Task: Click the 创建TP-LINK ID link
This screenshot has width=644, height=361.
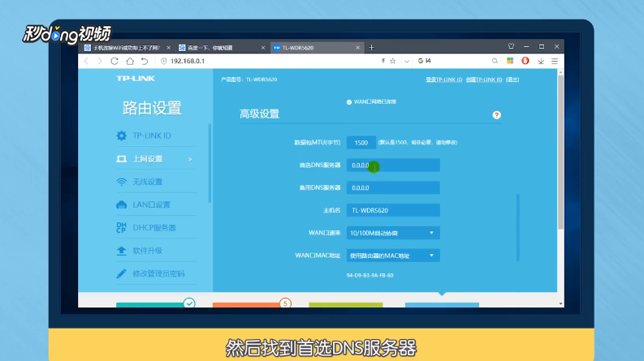Action: pyautogui.click(x=484, y=80)
